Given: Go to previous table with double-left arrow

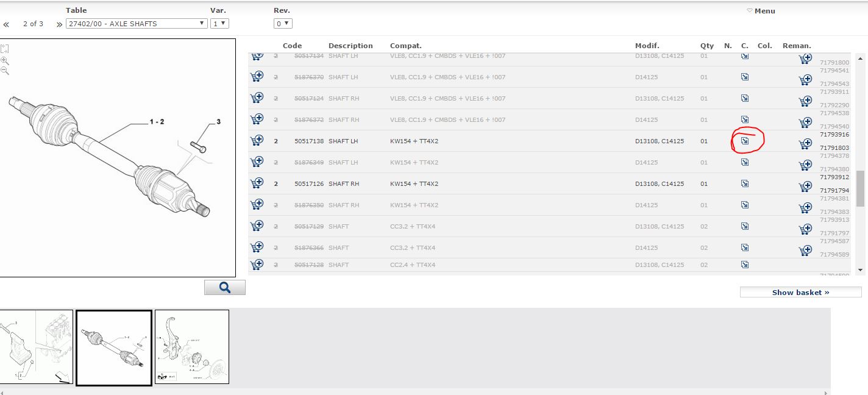Looking at the screenshot, I should click(6, 24).
